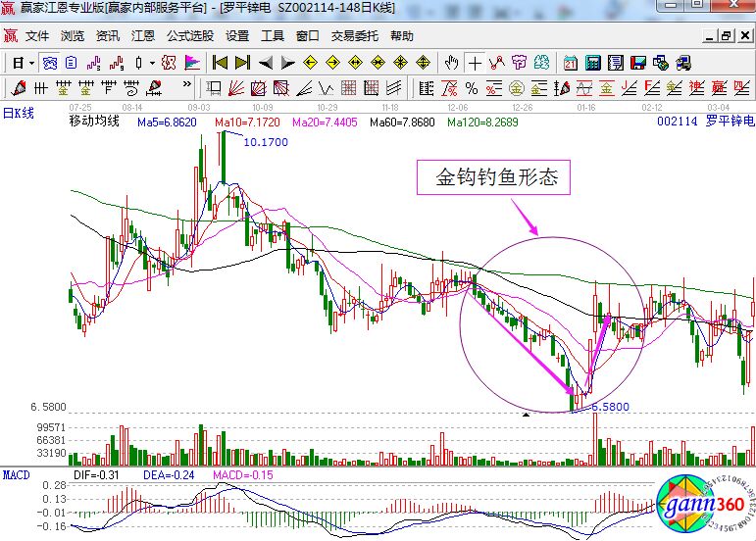756x541 pixels.
Task: Click the 日K线 period label
Action: point(18,114)
